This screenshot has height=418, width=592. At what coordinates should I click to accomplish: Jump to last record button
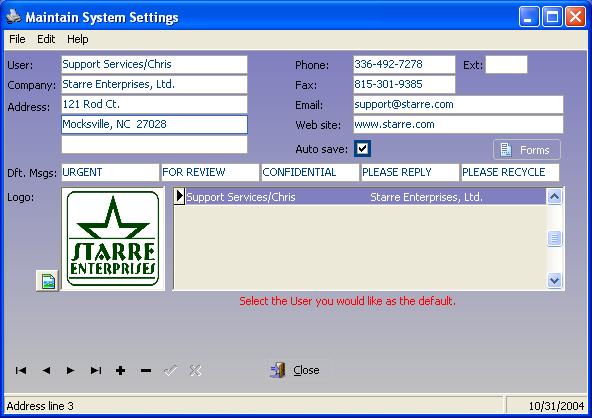[96, 370]
